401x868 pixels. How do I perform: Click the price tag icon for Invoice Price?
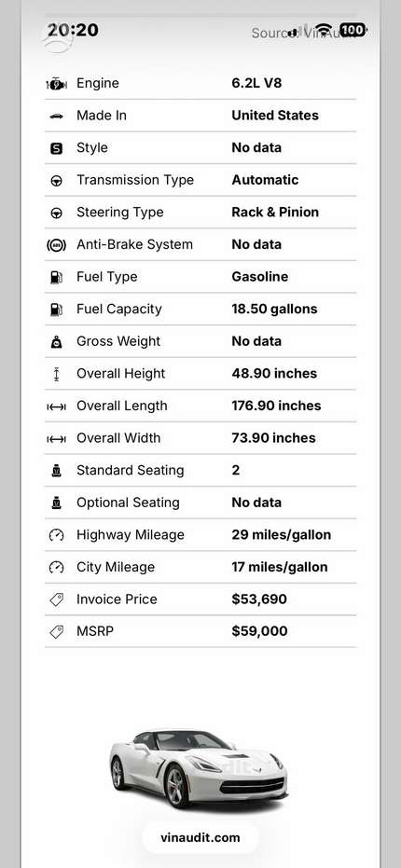[57, 599]
